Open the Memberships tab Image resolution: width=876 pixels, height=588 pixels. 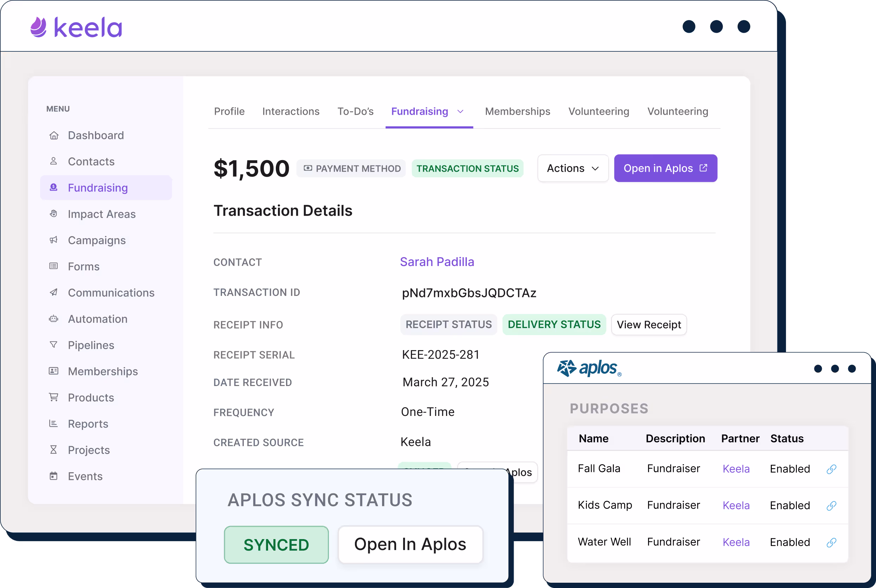pyautogui.click(x=518, y=112)
